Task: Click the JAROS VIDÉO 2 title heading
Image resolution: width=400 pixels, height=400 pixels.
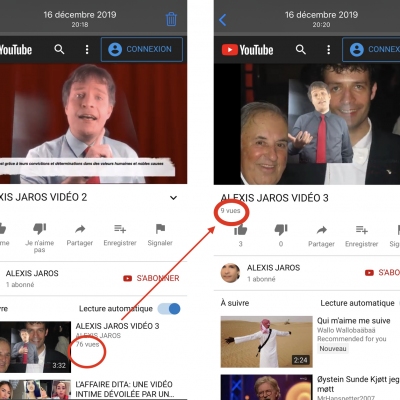Action: pos(44,197)
